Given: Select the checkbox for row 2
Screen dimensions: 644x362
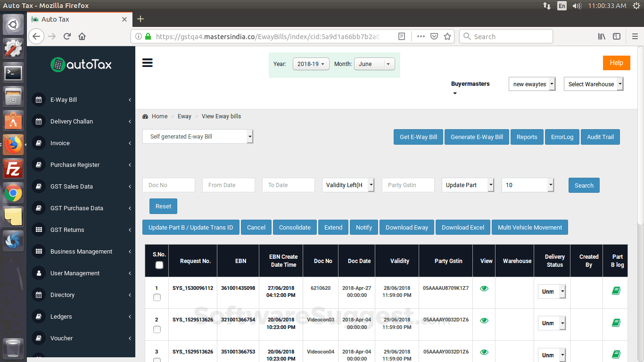Looking at the screenshot, I should tap(157, 329).
